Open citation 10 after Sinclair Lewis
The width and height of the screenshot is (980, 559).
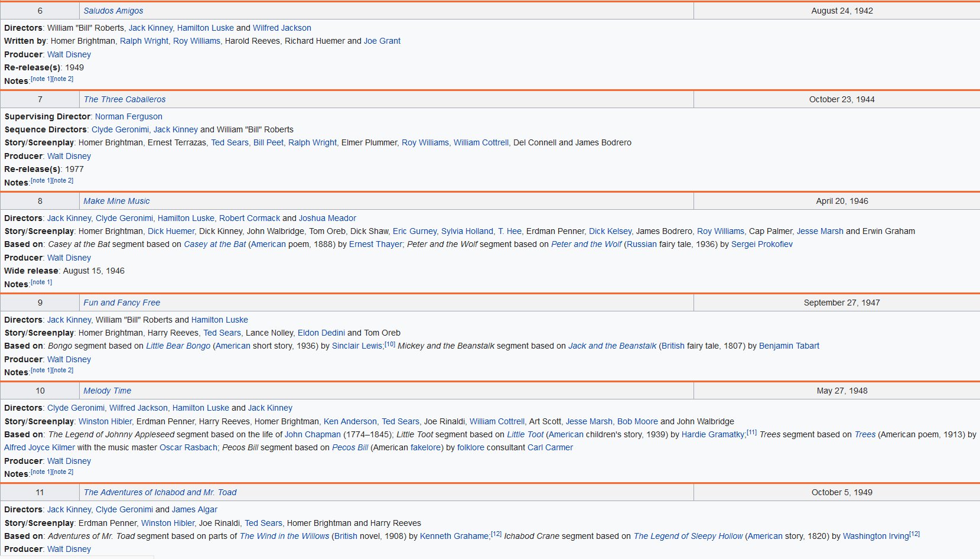390,344
